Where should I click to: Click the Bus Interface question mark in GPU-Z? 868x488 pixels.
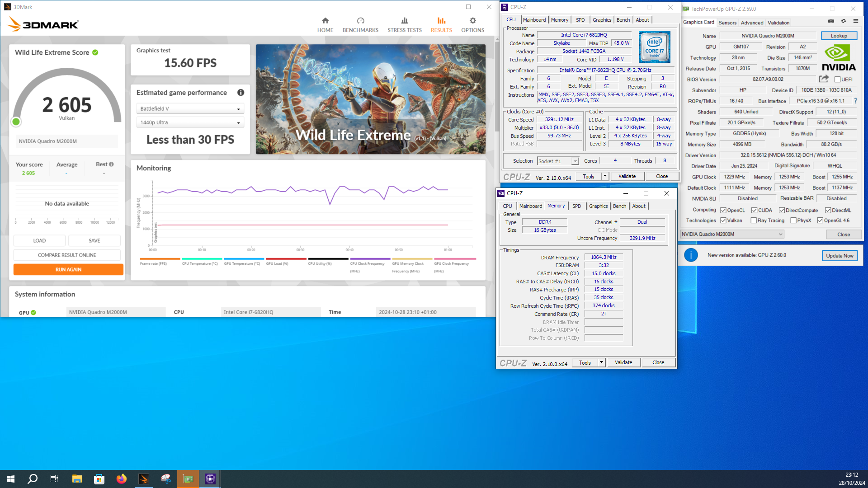[x=855, y=101]
